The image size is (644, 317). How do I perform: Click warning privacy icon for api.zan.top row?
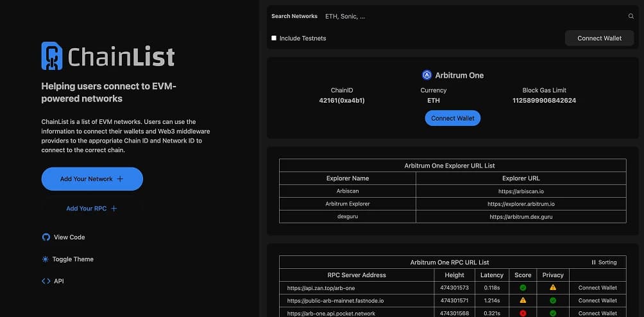[553, 287]
